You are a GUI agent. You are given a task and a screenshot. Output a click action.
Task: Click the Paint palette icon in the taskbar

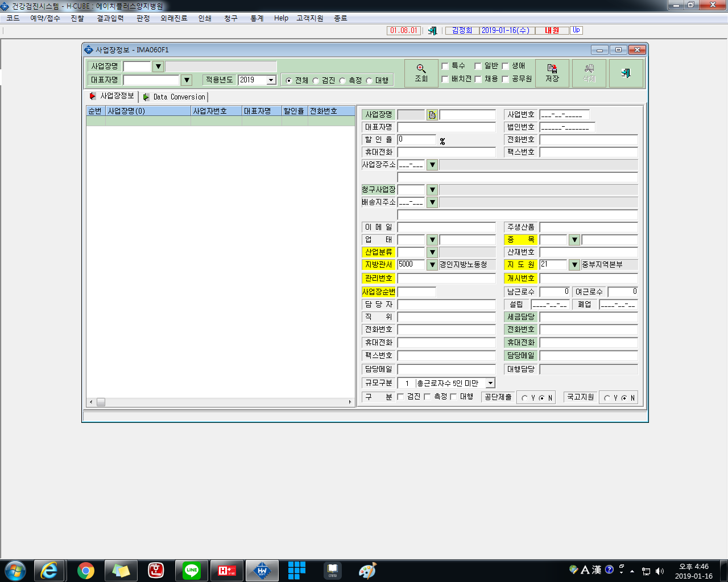click(x=368, y=571)
